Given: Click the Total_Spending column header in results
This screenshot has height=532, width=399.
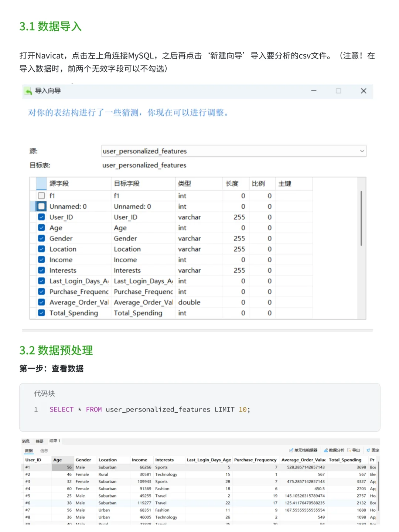Looking at the screenshot, I should [347, 460].
